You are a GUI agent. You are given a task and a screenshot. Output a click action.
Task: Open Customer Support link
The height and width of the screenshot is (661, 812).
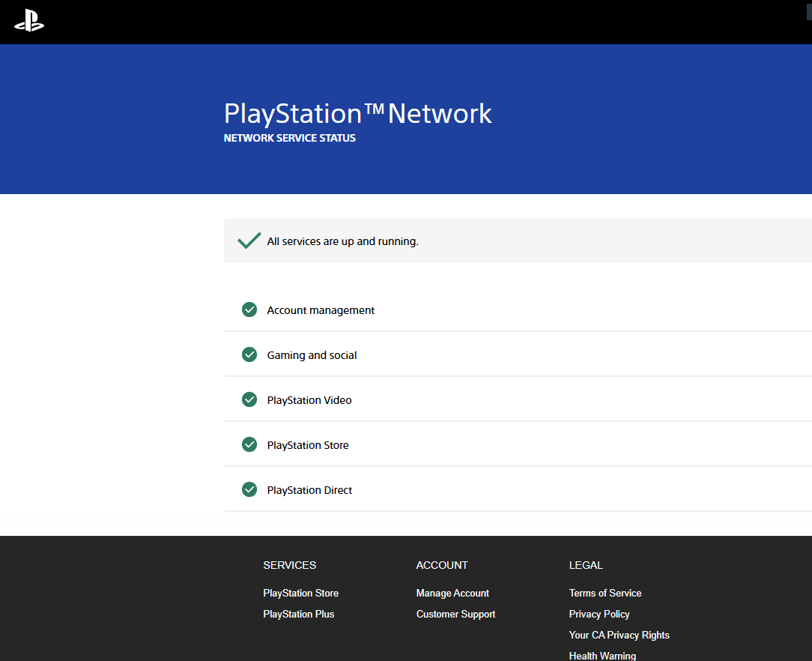click(x=455, y=614)
